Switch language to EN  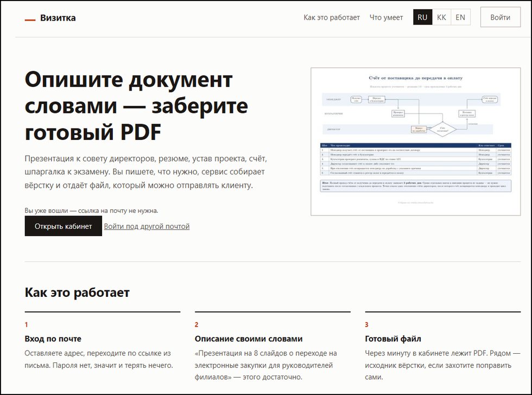(x=460, y=17)
